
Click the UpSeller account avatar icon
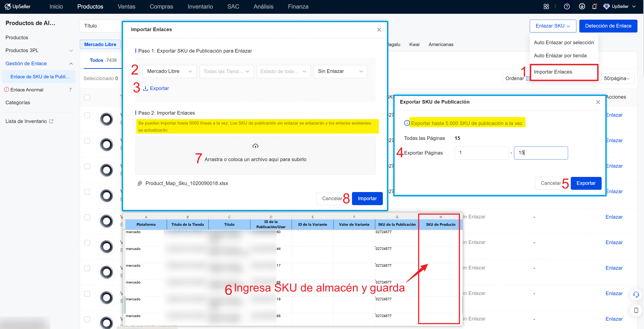click(606, 7)
